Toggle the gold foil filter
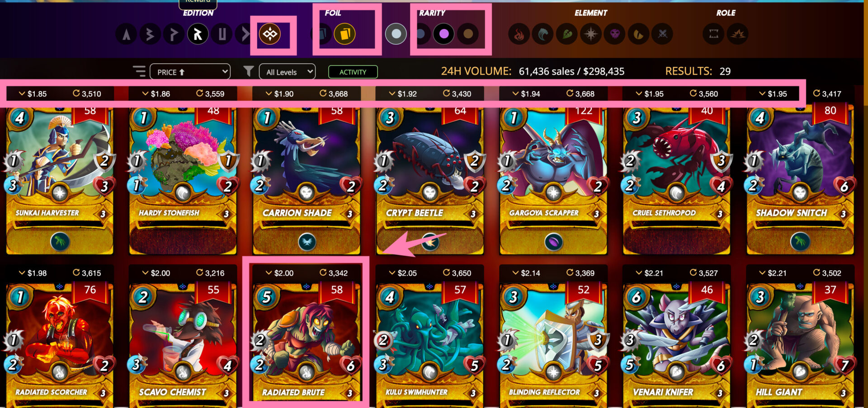 tap(344, 34)
